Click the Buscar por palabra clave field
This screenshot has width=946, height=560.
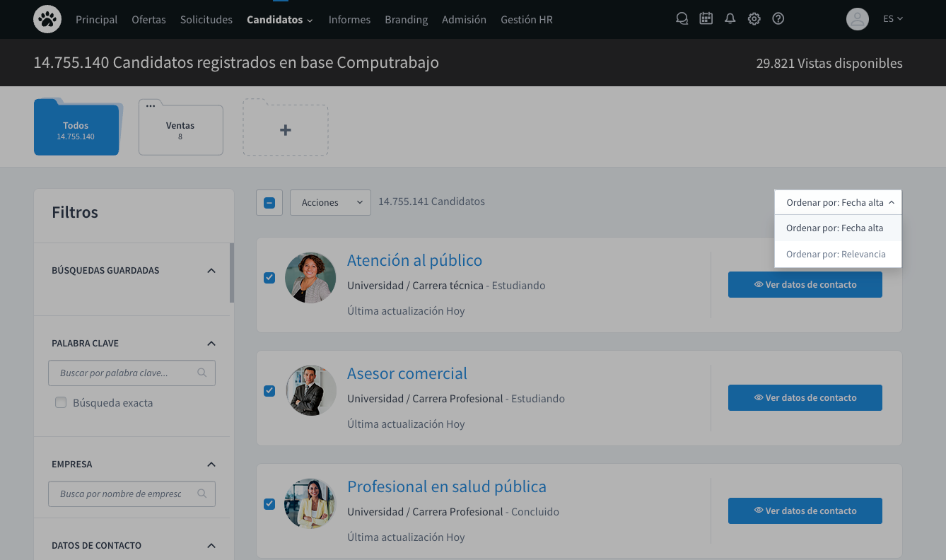124,373
